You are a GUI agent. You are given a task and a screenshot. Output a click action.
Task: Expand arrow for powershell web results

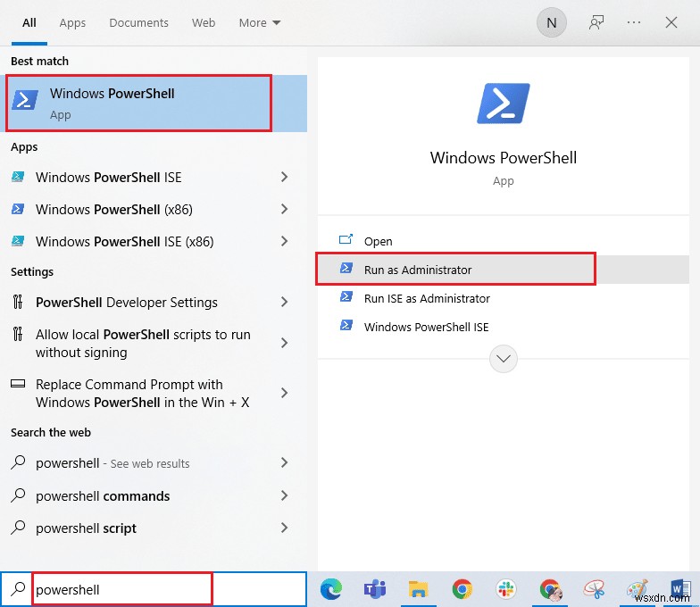tap(284, 462)
